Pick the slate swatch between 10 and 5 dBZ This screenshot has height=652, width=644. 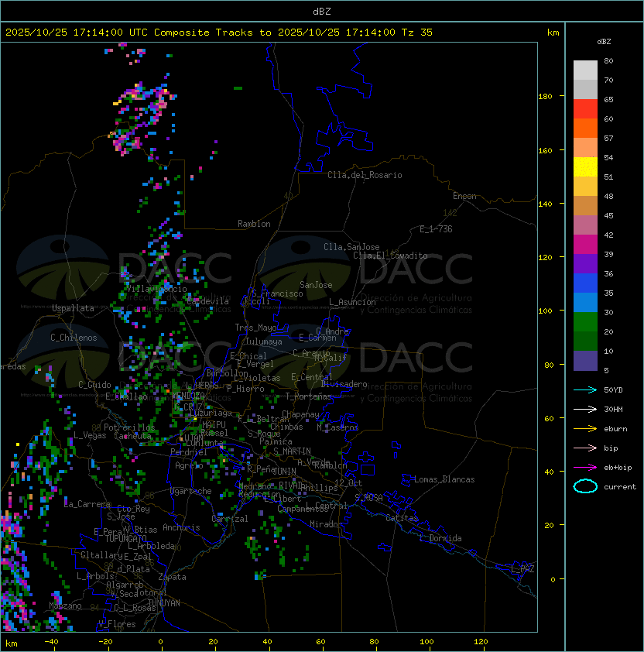click(x=585, y=361)
